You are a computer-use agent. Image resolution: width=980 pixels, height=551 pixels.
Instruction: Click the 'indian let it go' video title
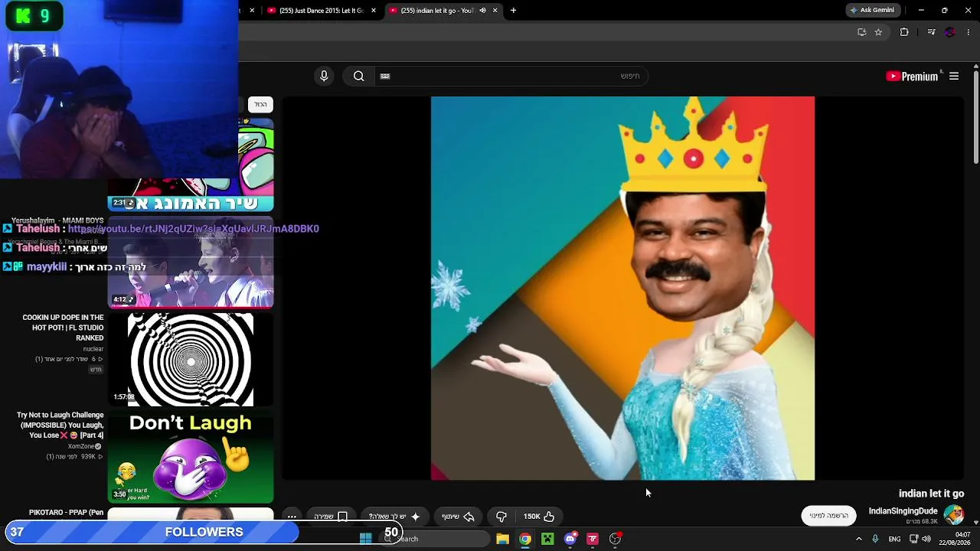click(931, 494)
